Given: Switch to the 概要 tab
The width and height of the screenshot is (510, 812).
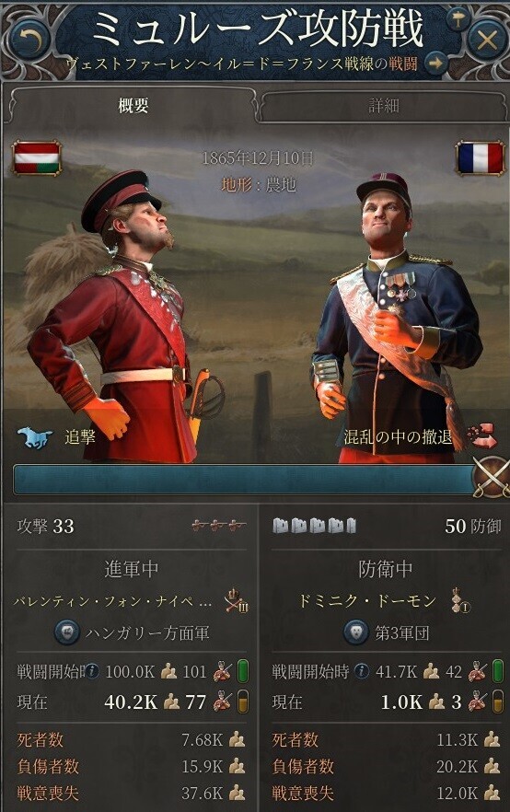Looking at the screenshot, I should [133, 106].
